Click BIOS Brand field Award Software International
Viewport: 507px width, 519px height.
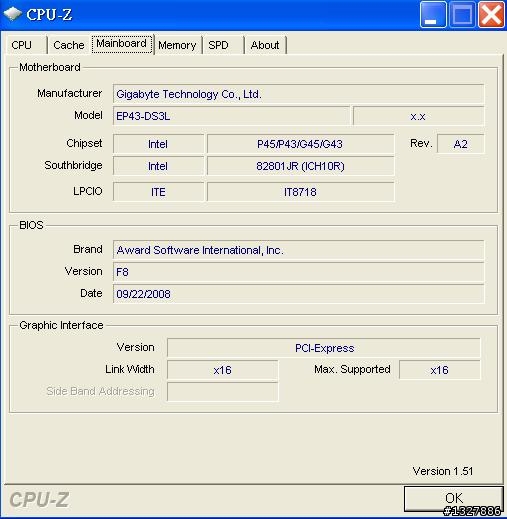(298, 250)
